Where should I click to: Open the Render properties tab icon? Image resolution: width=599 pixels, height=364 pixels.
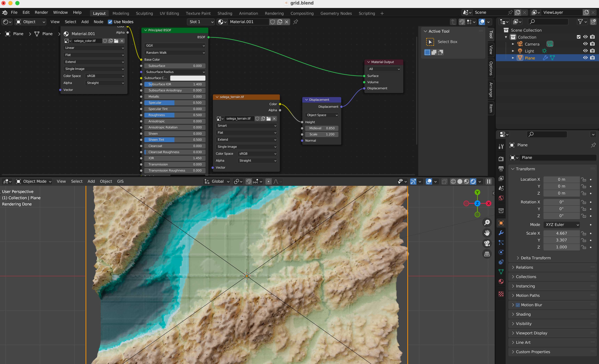coord(501,159)
